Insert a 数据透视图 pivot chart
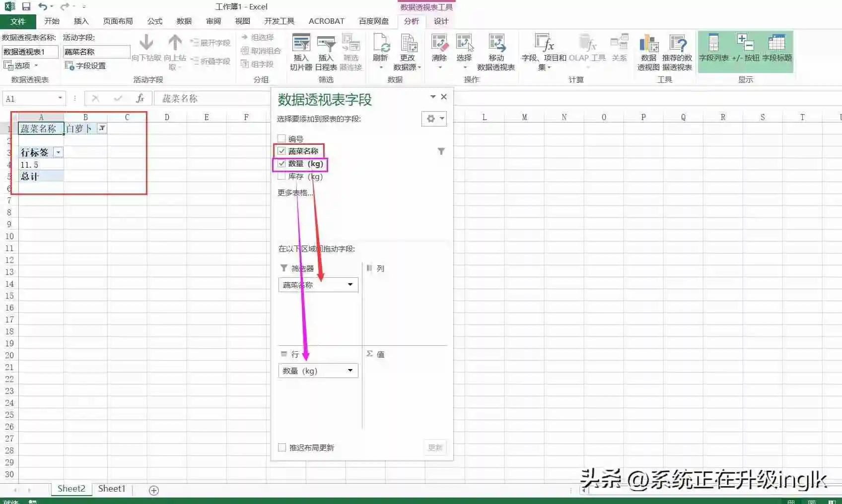842x504 pixels. coord(648,53)
